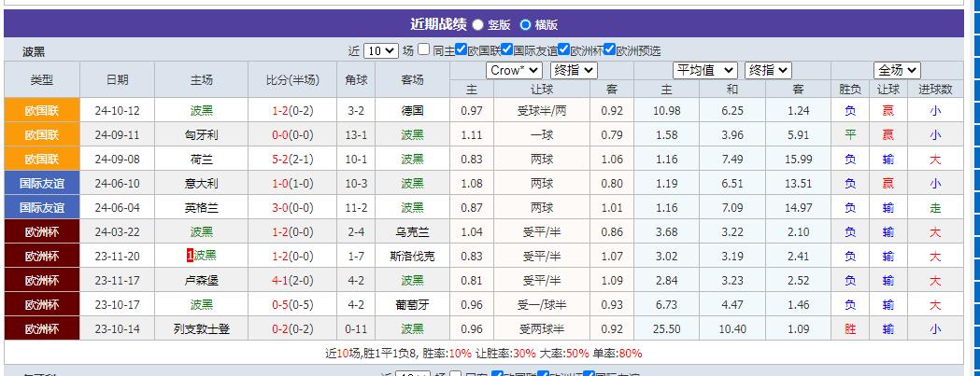Expand the Crow* odds company dropdown
Screen dimensions: 980x376
point(514,70)
